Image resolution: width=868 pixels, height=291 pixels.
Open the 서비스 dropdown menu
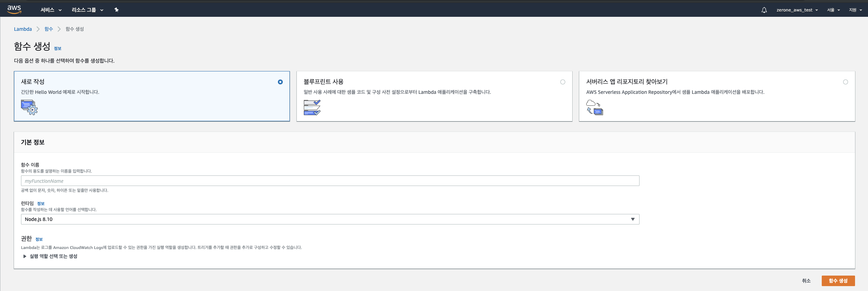[51, 10]
